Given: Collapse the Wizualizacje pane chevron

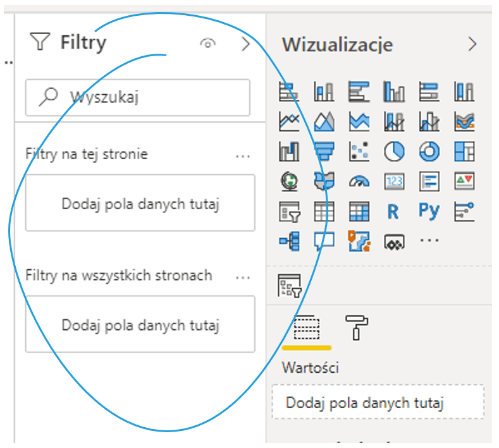Looking at the screenshot, I should point(472,44).
